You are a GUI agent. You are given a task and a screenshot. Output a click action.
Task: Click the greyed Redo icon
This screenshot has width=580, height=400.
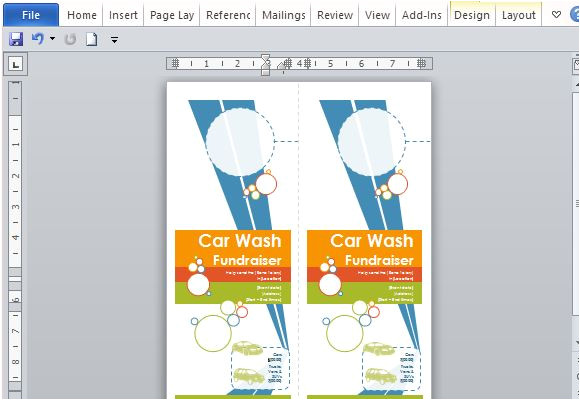tap(70, 39)
